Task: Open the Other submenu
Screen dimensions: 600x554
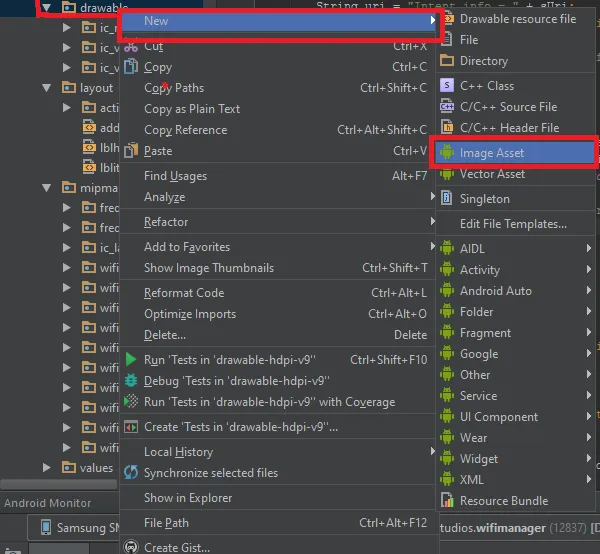Action: [516, 375]
